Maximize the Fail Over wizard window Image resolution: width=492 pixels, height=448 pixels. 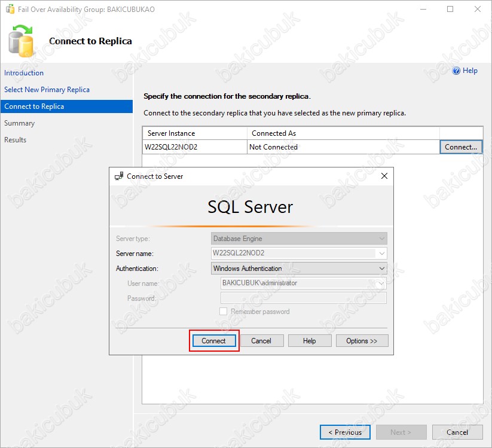(450, 9)
